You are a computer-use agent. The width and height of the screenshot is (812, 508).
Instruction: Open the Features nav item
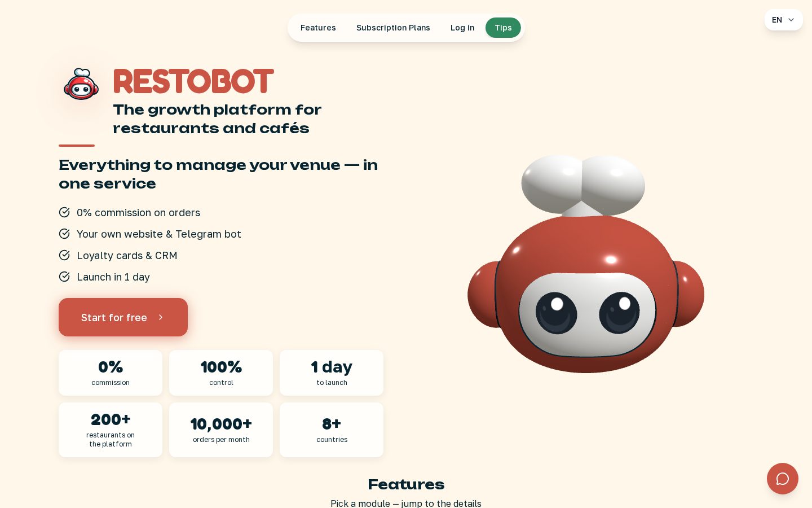[x=318, y=28]
